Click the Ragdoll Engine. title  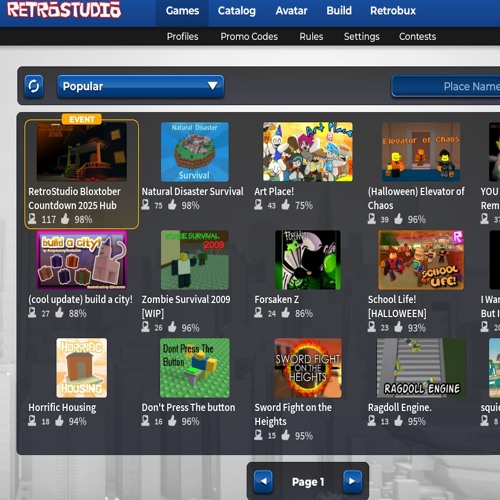click(x=399, y=407)
